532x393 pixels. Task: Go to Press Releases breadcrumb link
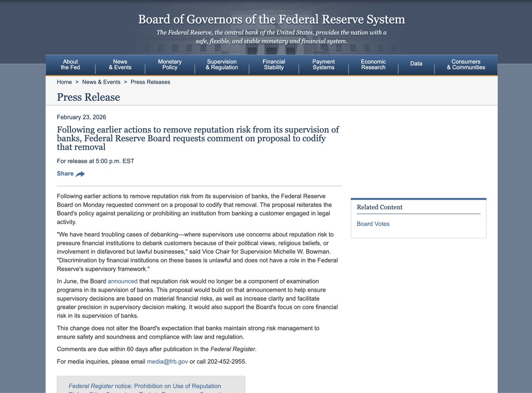pos(150,82)
